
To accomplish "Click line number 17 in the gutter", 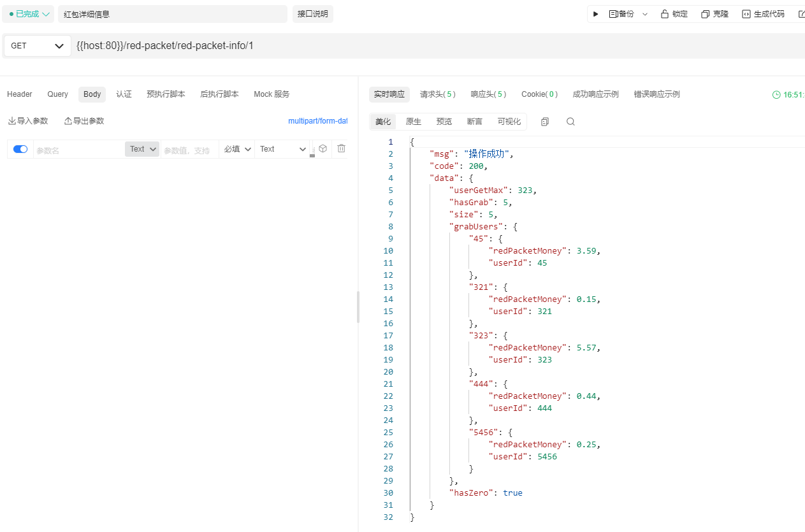I will pos(389,336).
